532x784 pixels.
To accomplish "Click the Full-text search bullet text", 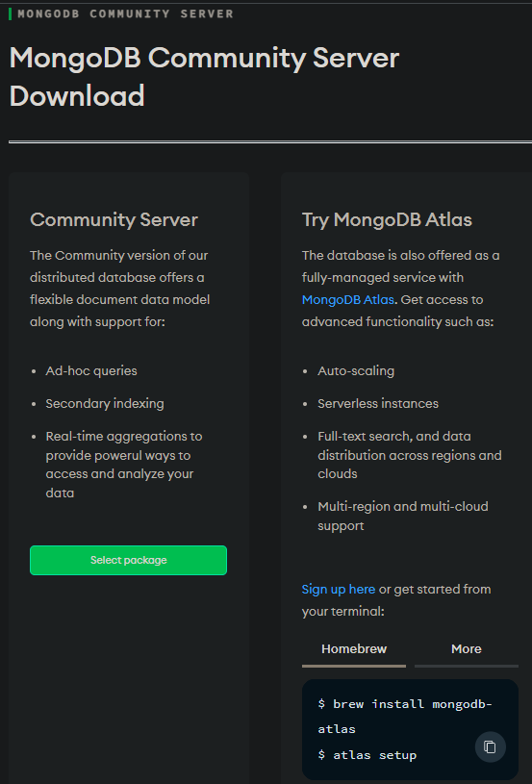I will 410,454.
